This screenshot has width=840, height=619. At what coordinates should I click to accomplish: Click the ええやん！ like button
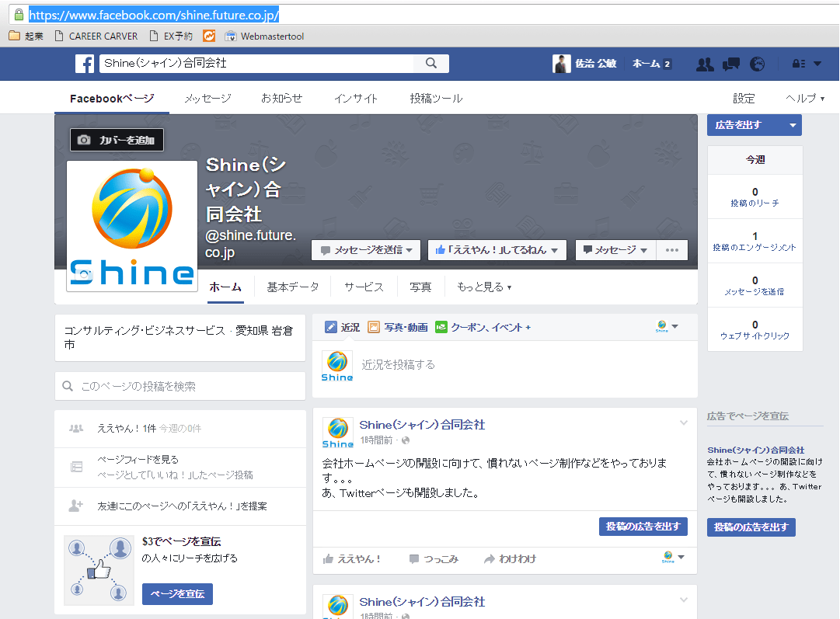tap(351, 559)
